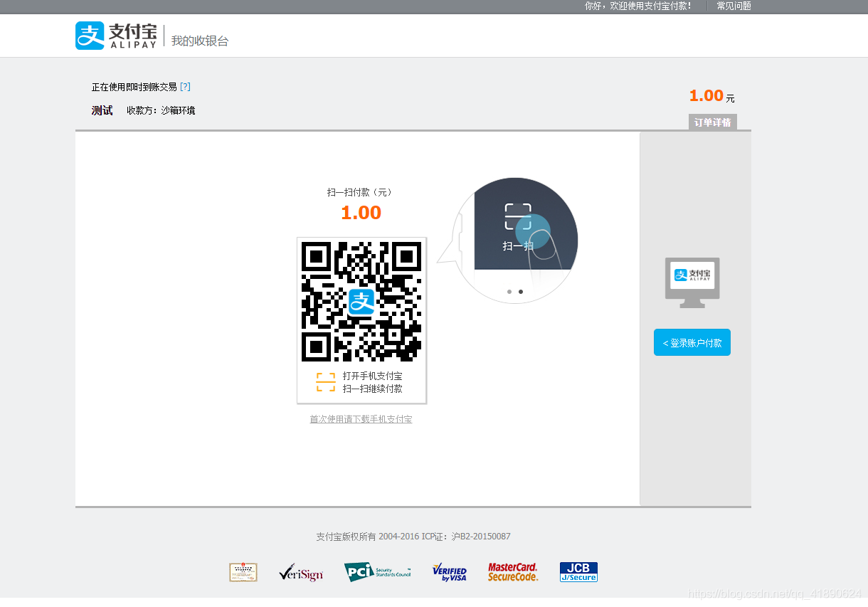Select the first carousel dot under the phone illustration
Screen dimensions: 868x607
click(x=509, y=292)
